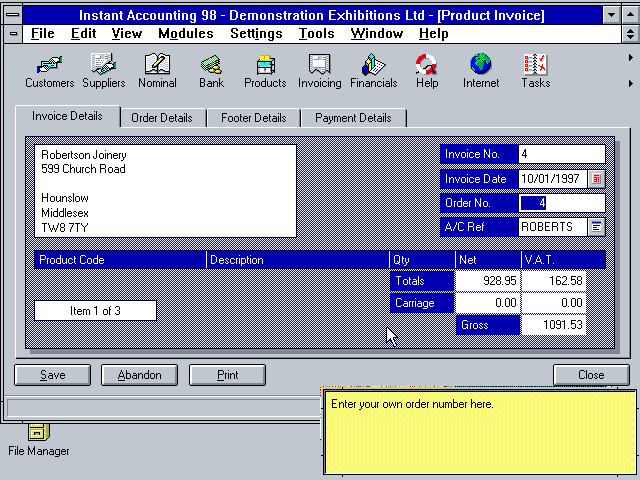
Task: Switch to the Invoice Details tab
Action: pyautogui.click(x=67, y=116)
